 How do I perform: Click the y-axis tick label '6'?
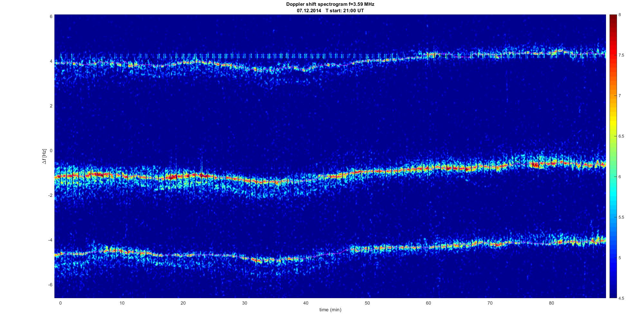[51, 16]
